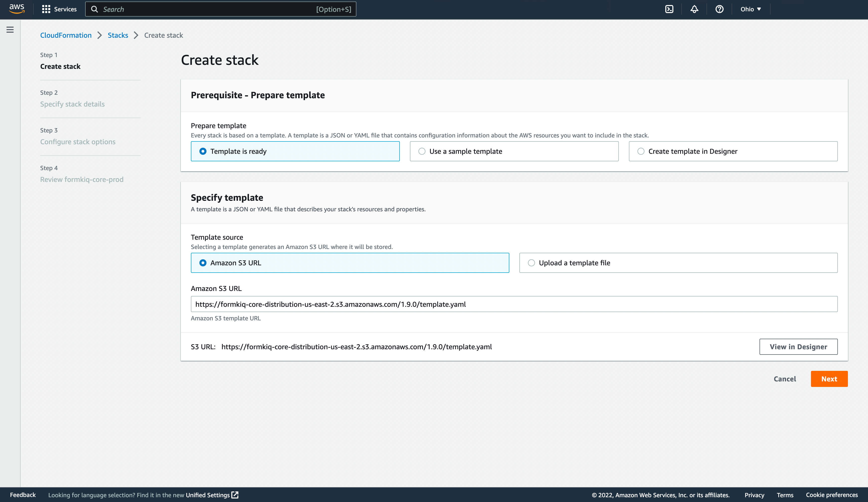The image size is (868, 502).
Task: Click Create stack breadcrumb text
Action: (164, 35)
